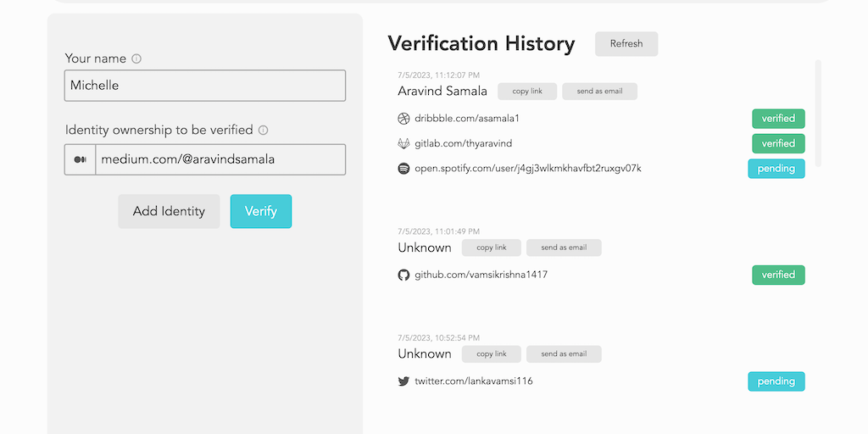Click the Twitter icon for lankavamsi116

[403, 381]
